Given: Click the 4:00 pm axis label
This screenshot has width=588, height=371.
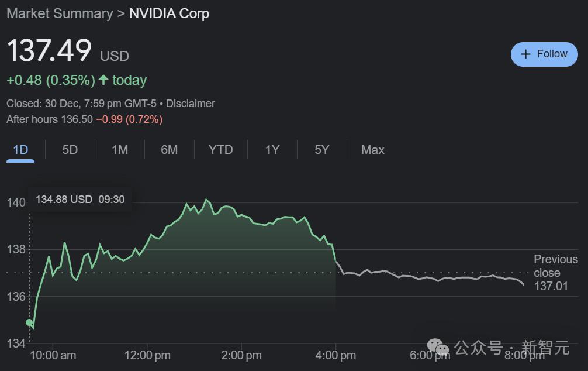Looking at the screenshot, I should (x=335, y=355).
